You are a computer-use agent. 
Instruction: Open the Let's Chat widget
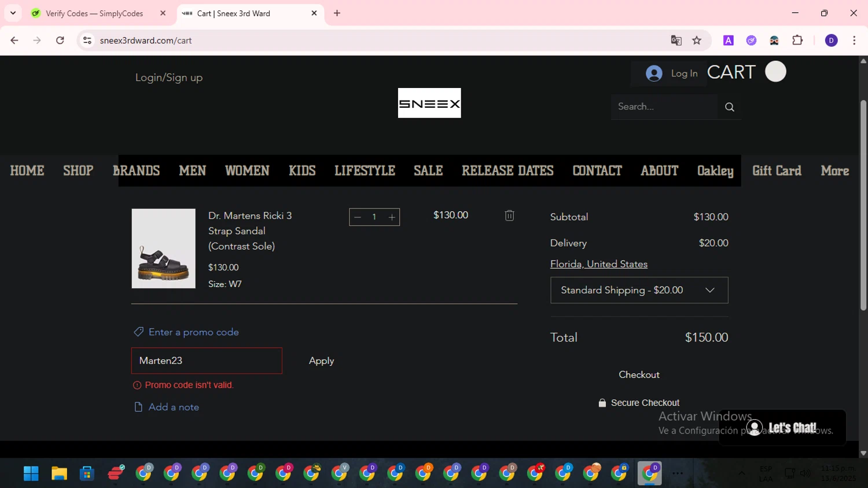click(x=782, y=428)
